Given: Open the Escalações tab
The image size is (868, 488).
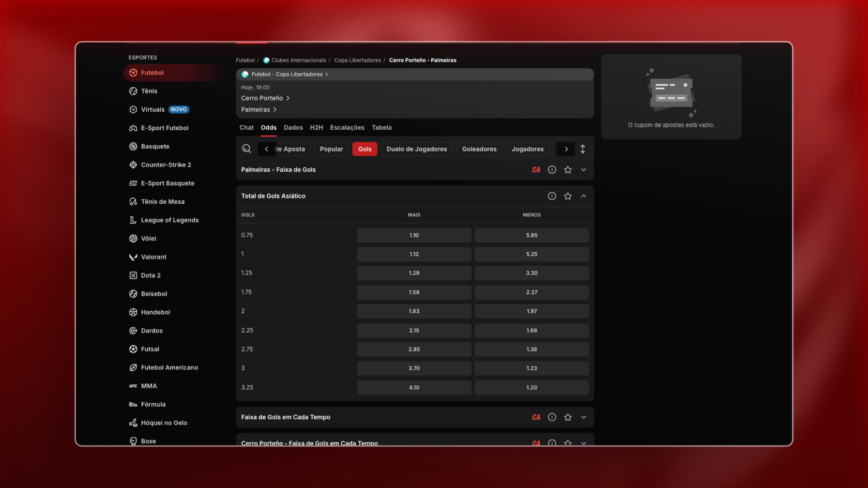Looking at the screenshot, I should click(347, 128).
